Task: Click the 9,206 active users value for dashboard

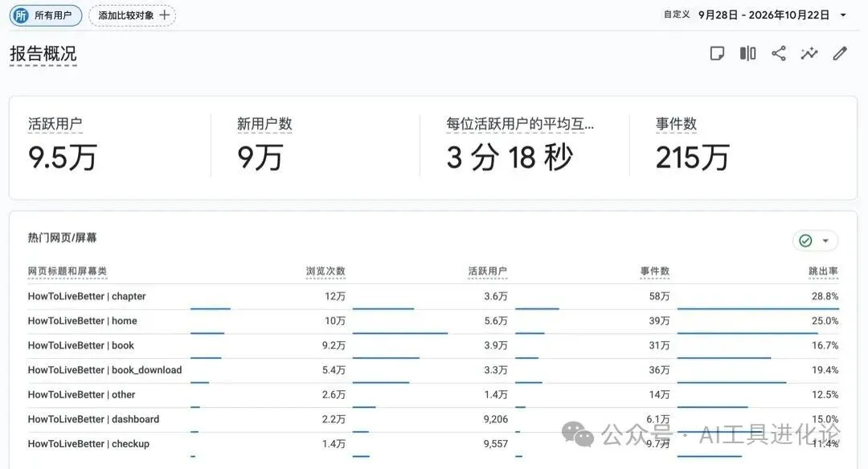Action: coord(495,419)
